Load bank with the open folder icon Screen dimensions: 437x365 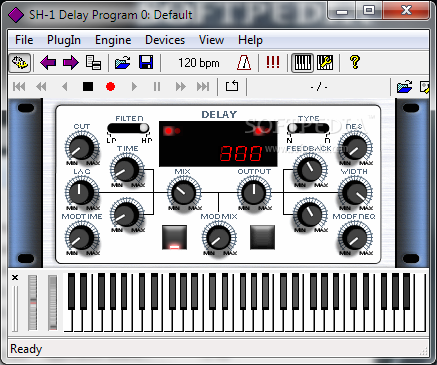point(123,63)
